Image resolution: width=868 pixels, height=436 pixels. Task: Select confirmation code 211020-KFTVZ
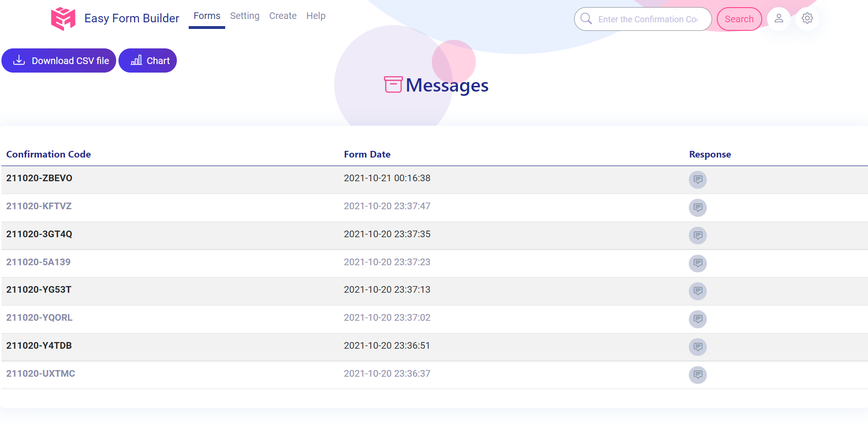click(x=39, y=206)
